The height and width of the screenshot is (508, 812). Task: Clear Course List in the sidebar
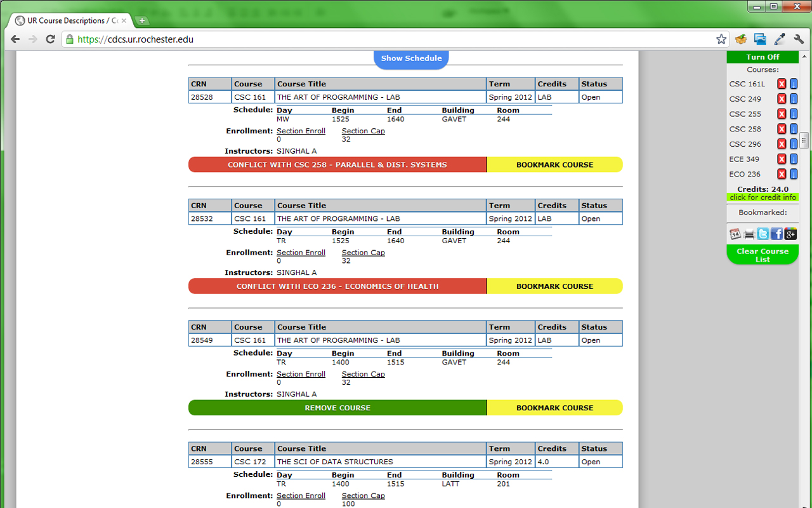coord(762,255)
